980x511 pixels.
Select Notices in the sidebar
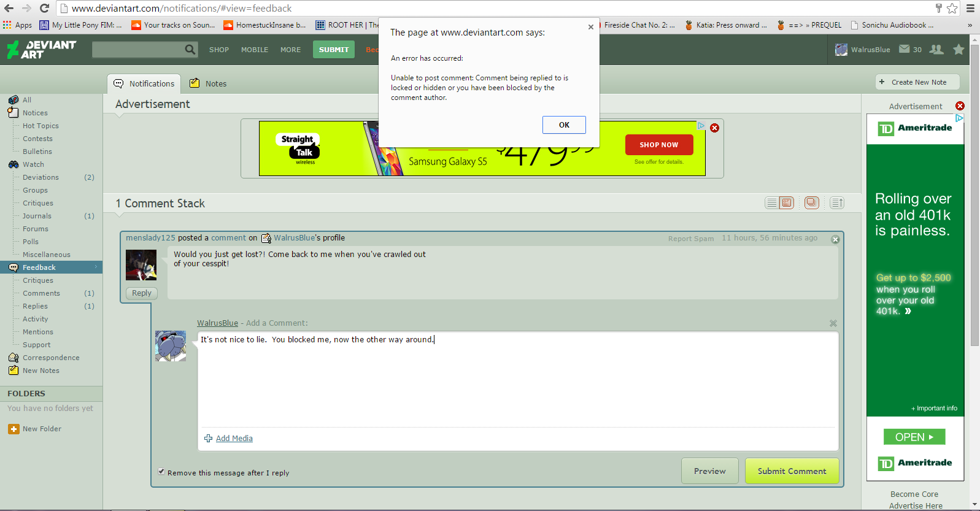pyautogui.click(x=35, y=113)
